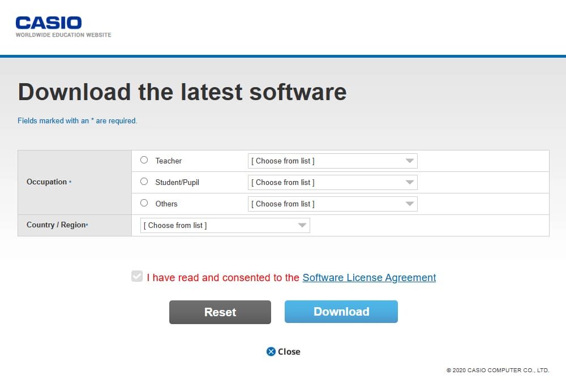Click the Country / Region dropdown arrow
The height and width of the screenshot is (392, 566).
coord(302,225)
